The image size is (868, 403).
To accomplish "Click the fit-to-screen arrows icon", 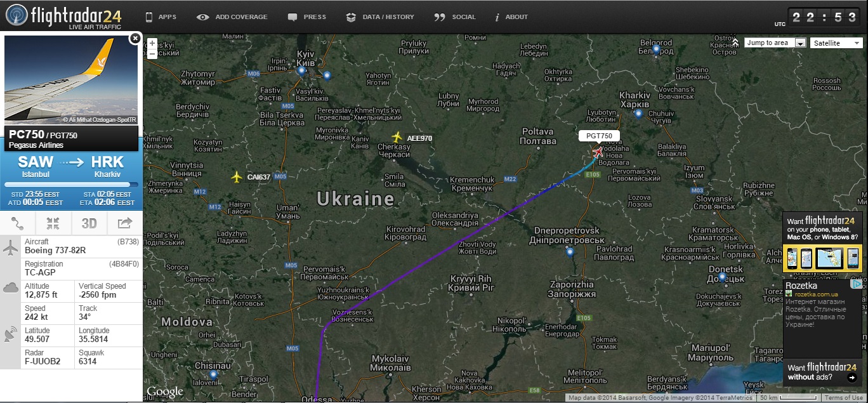I will (x=53, y=223).
